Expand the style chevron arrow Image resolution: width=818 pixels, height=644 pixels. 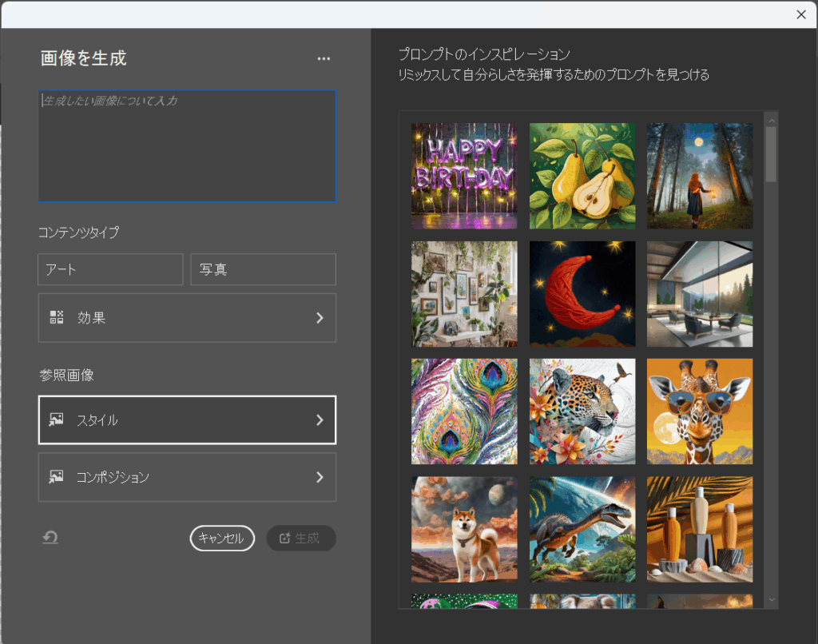point(320,419)
